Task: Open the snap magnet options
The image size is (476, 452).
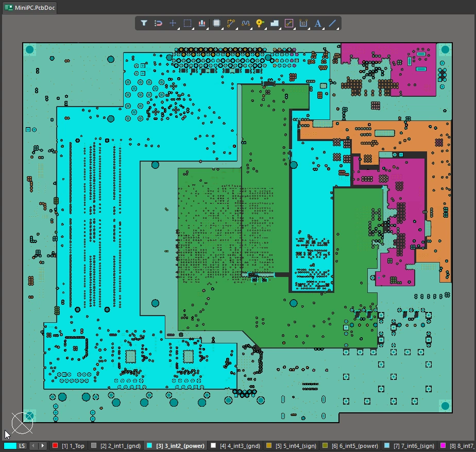Action: (159, 23)
